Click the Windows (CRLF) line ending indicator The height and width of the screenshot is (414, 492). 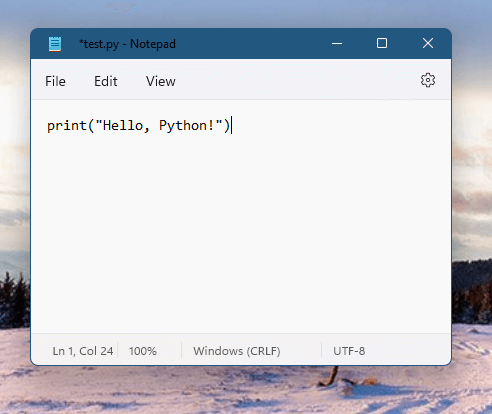coord(237,351)
